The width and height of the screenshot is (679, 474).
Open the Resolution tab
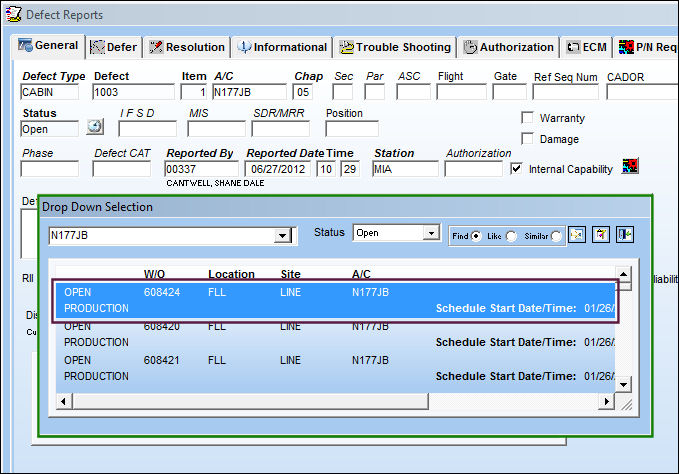pyautogui.click(x=187, y=47)
